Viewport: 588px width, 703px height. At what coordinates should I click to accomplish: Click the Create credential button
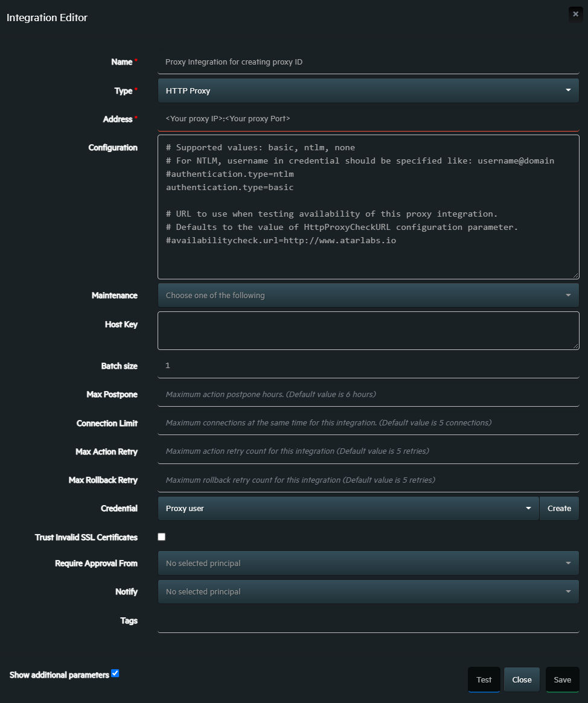pos(559,508)
